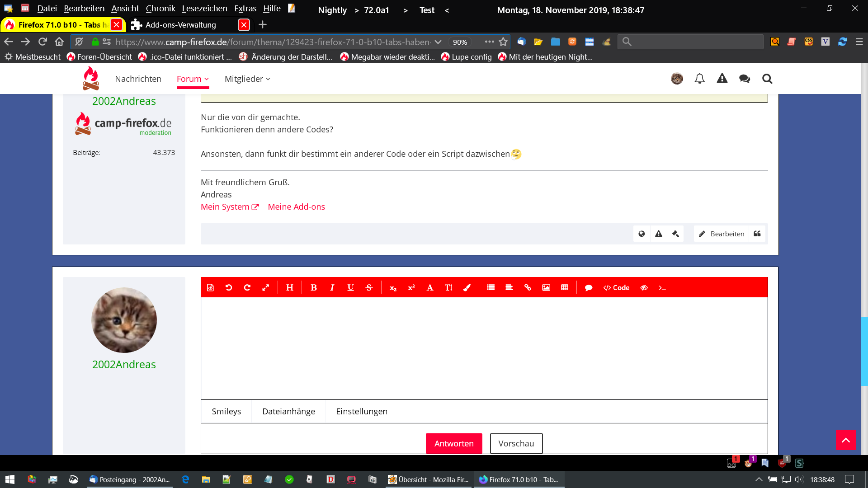Click the forum search magnifier icon
868x488 pixels.
click(x=767, y=79)
